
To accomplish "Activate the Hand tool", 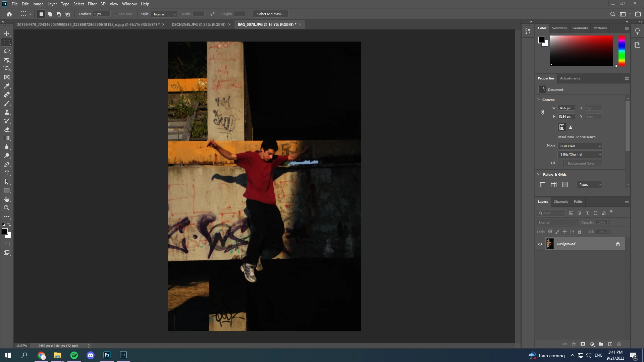I will coord(7,199).
